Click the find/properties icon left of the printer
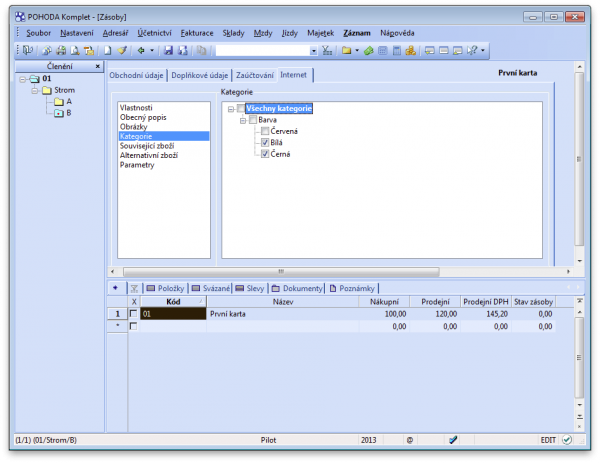The image size is (600, 463). [x=47, y=50]
